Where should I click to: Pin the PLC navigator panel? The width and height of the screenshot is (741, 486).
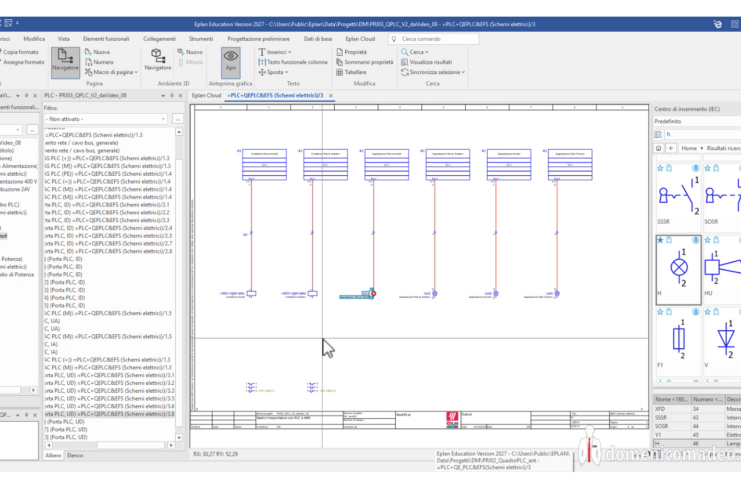(172, 95)
